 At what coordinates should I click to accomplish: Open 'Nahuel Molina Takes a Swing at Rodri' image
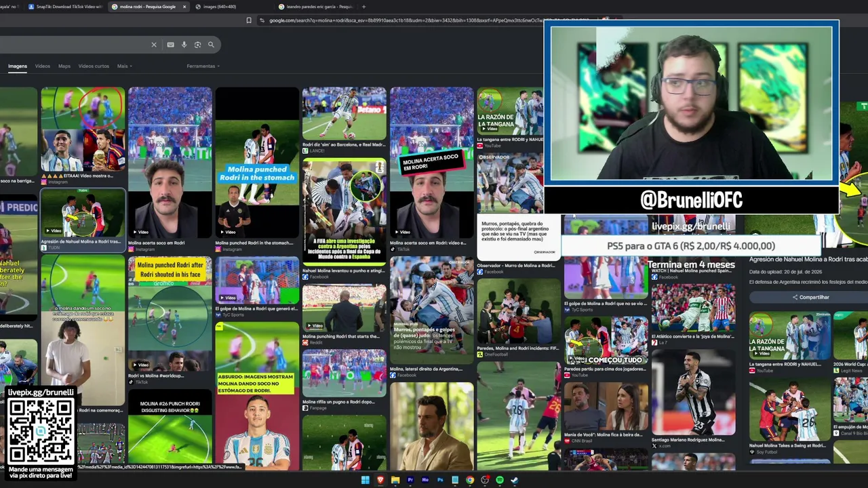(789, 409)
